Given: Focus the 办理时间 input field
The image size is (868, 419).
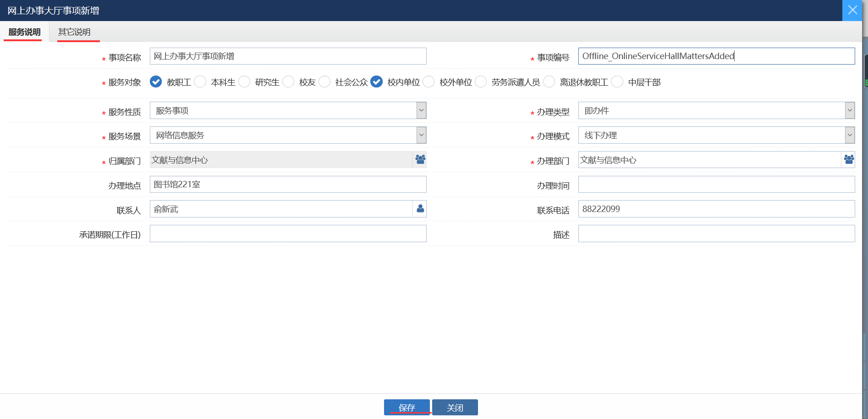Looking at the screenshot, I should [x=716, y=185].
